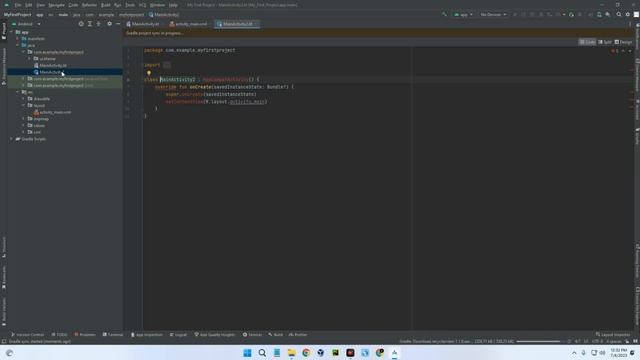Open the No Devices selector dropdown
The height and width of the screenshot is (360, 640).
(x=493, y=15)
